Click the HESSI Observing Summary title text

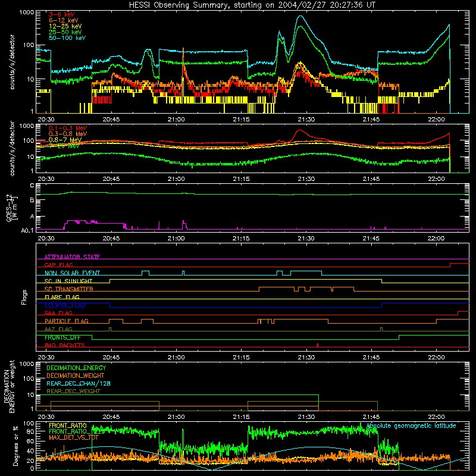tap(252, 5)
